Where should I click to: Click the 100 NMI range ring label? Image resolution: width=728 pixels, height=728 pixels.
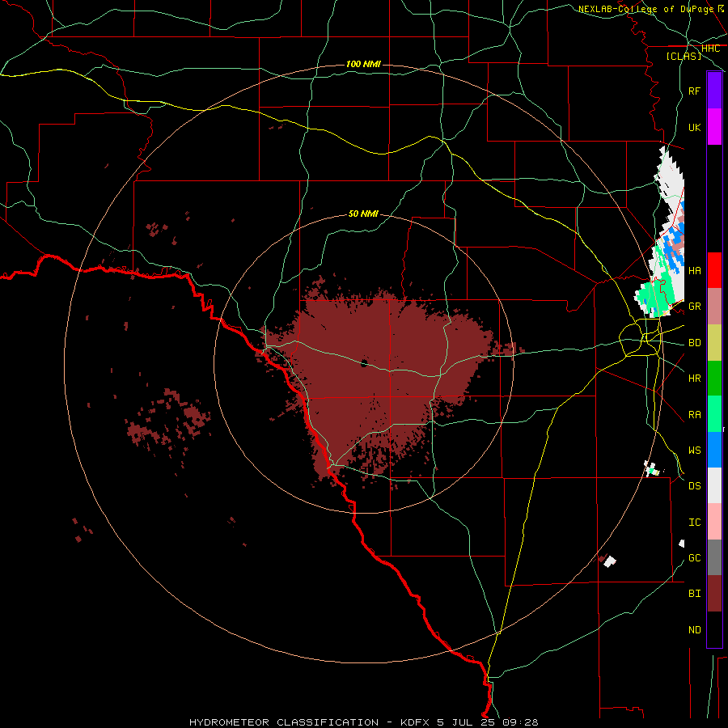tap(363, 64)
